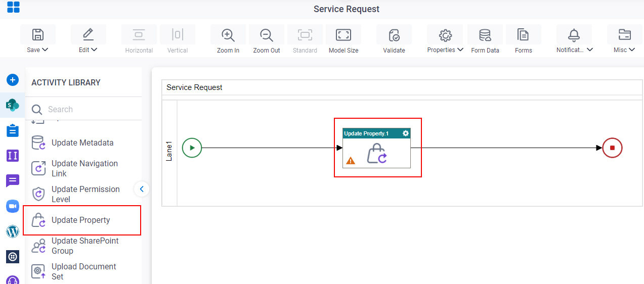Click the Save toolbar icon
Screen dimensions: 644x284
[37, 34]
